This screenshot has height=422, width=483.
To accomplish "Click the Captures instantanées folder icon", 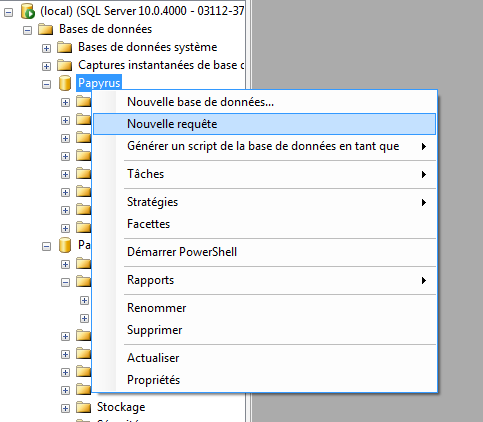I will pos(65,65).
